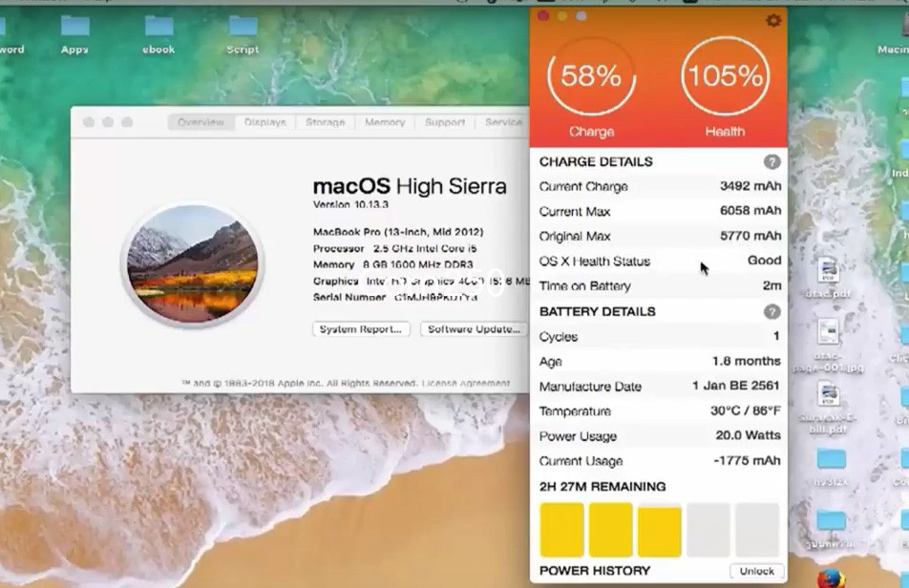Click the "1.8 months" Age value
909x588 pixels.
point(746,361)
